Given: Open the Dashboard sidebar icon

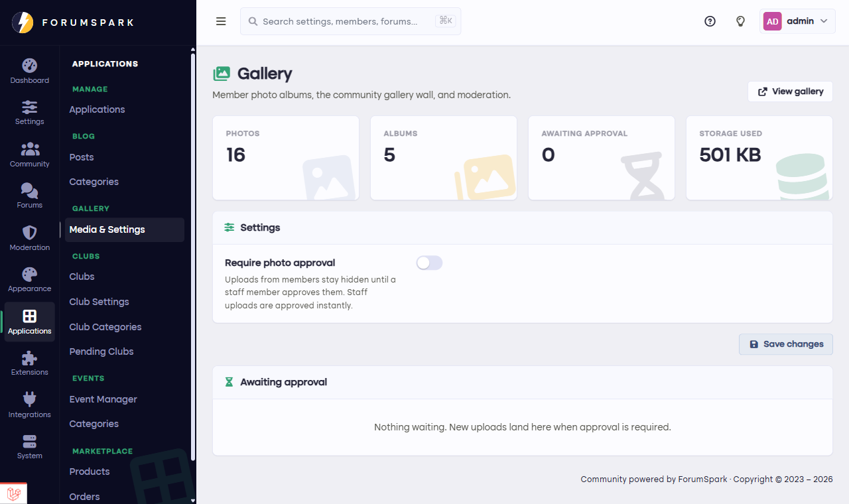Looking at the screenshot, I should pos(30,66).
